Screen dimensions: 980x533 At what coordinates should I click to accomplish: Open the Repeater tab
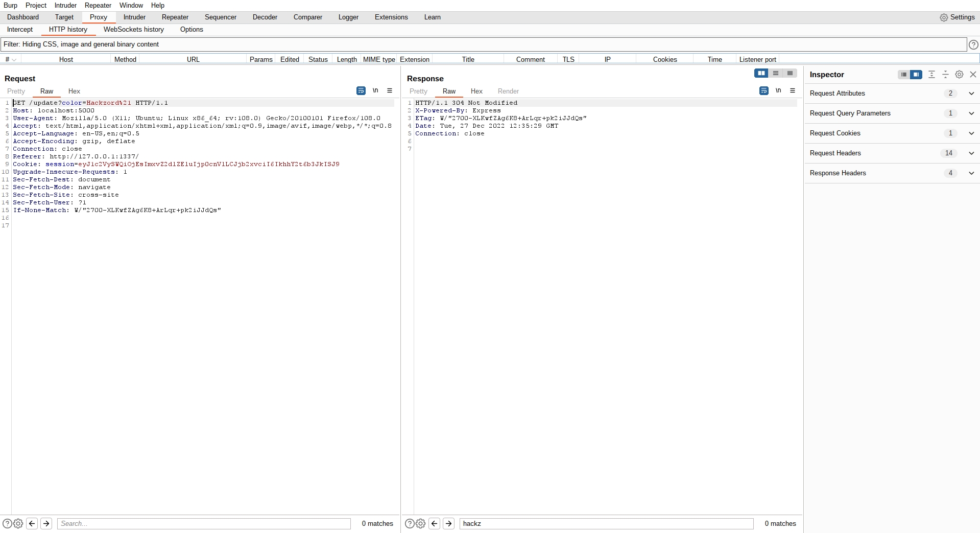pyautogui.click(x=175, y=17)
